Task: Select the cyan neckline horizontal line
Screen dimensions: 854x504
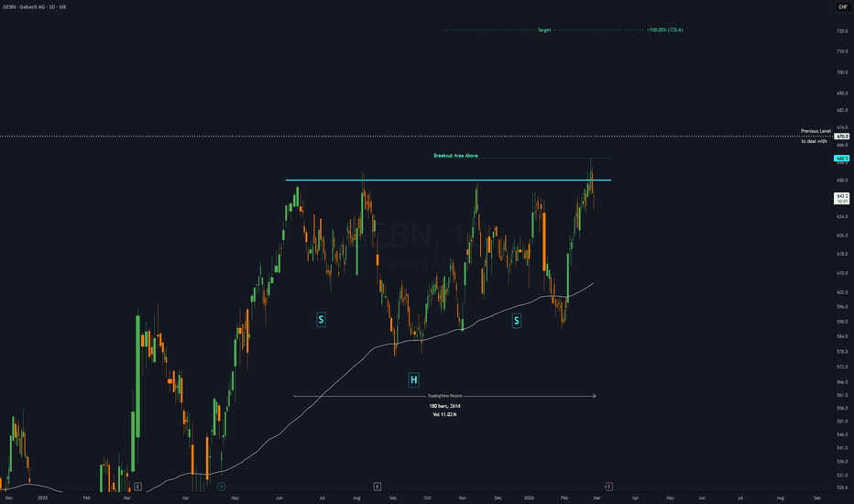Action: [x=448, y=180]
